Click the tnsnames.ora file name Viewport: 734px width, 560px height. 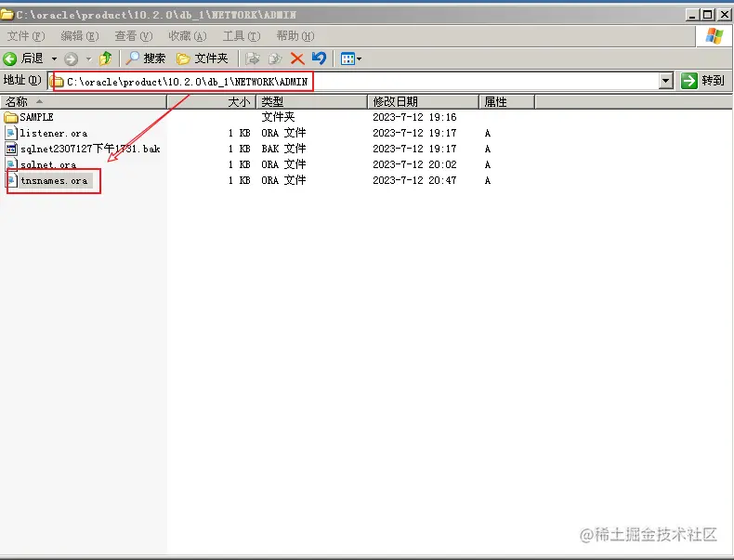54,180
